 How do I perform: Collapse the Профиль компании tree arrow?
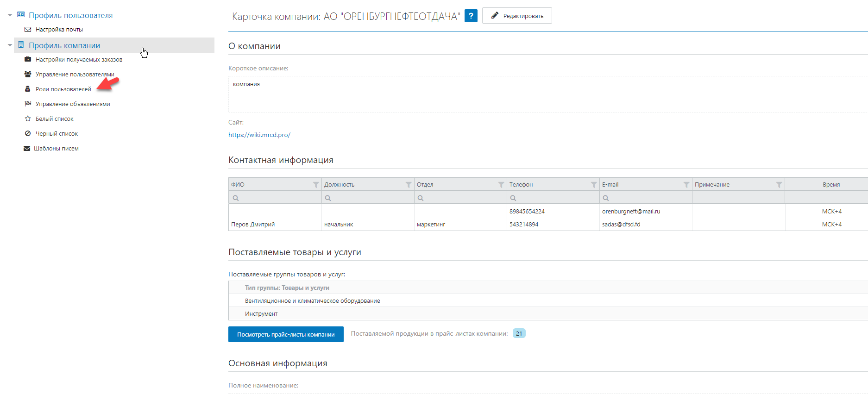pyautogui.click(x=10, y=45)
